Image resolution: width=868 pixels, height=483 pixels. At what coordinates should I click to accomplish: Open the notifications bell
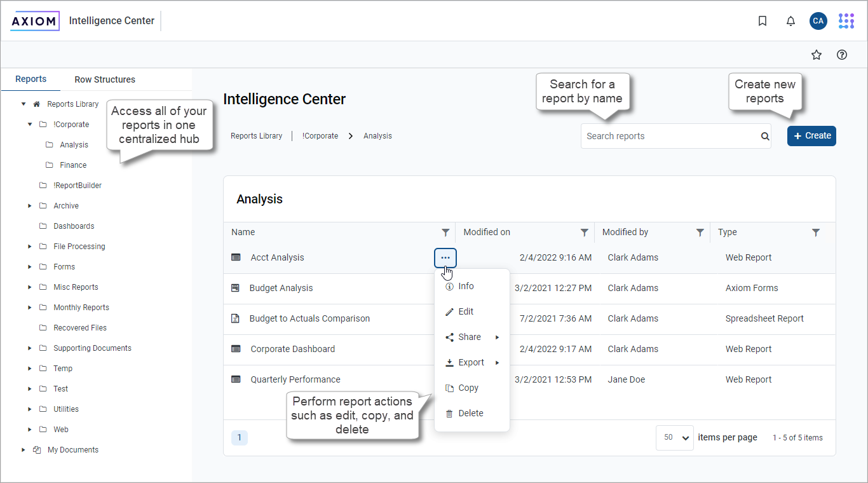pos(790,21)
